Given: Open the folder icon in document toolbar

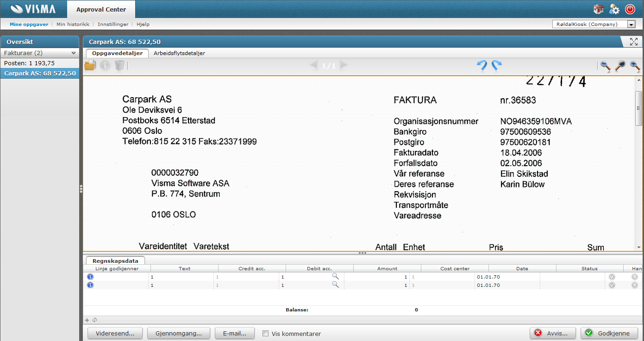Looking at the screenshot, I should [x=90, y=66].
